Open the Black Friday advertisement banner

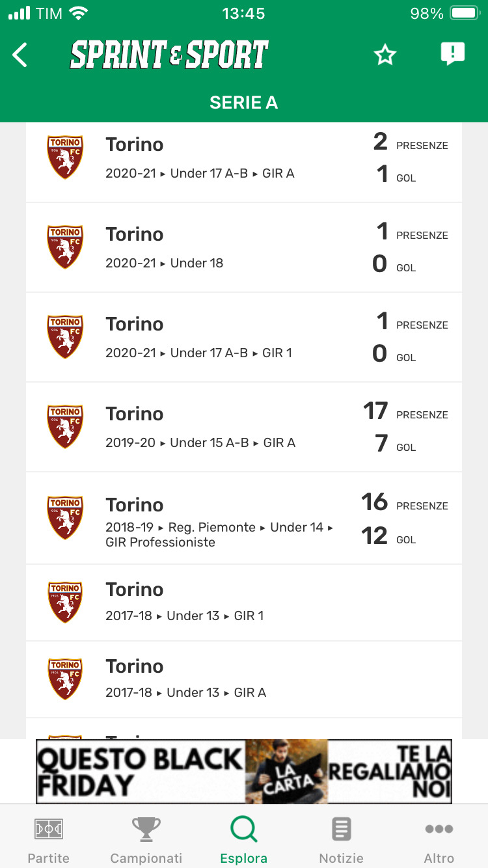pyautogui.click(x=244, y=772)
